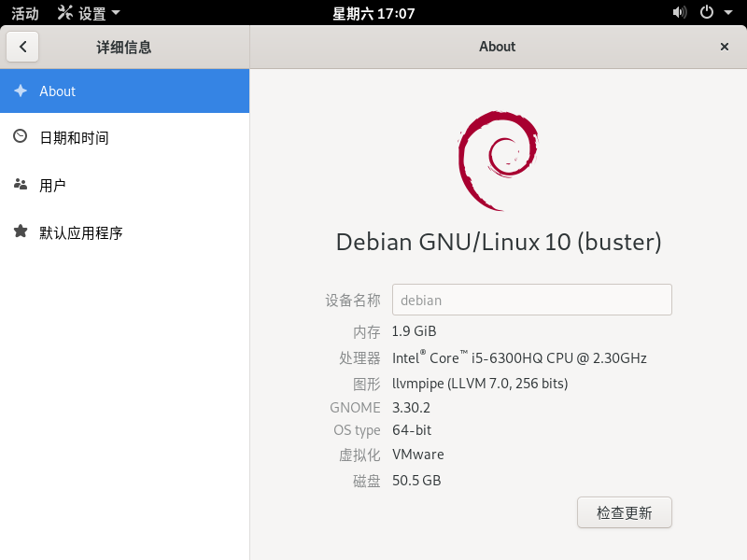Open the 活动 activities overview
This screenshot has height=560, width=747.
(25, 13)
